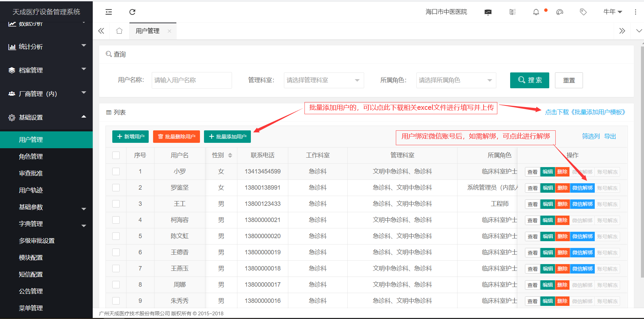Check the row for 王德香
The height and width of the screenshot is (319, 644).
click(x=116, y=252)
